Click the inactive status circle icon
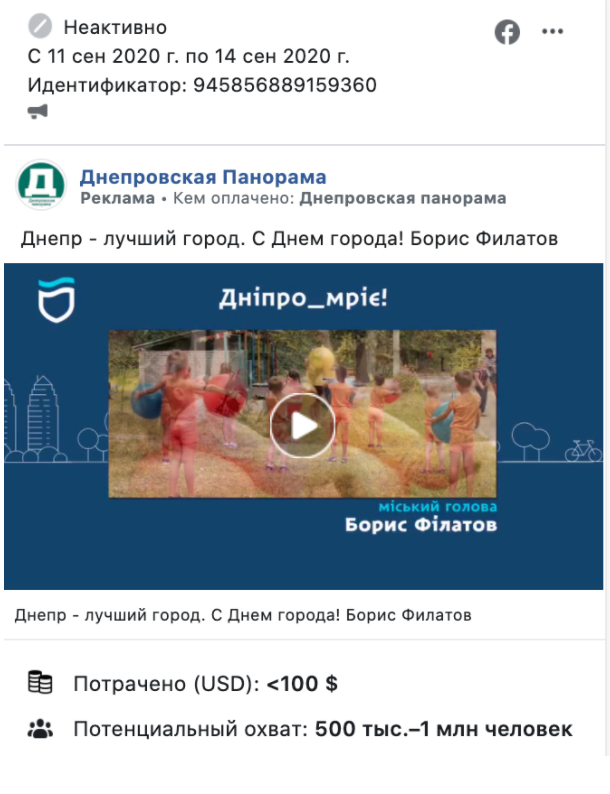Viewport: 610px width, 794px height. tap(40, 26)
